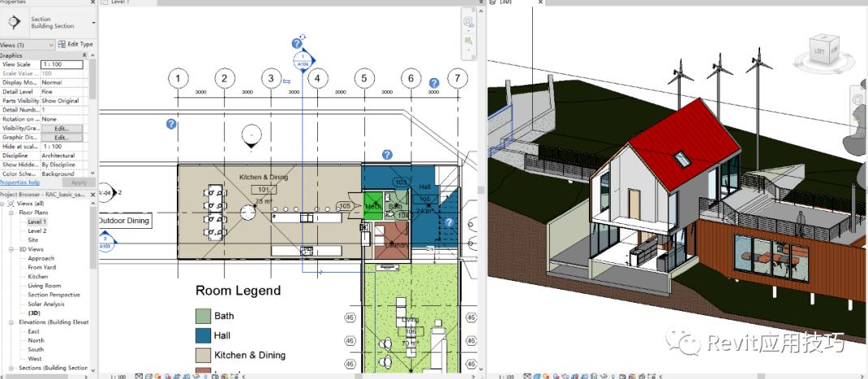Change Visual Style in 3D view control bar
Viewport: 868px width, 379px height.
(x=537, y=377)
